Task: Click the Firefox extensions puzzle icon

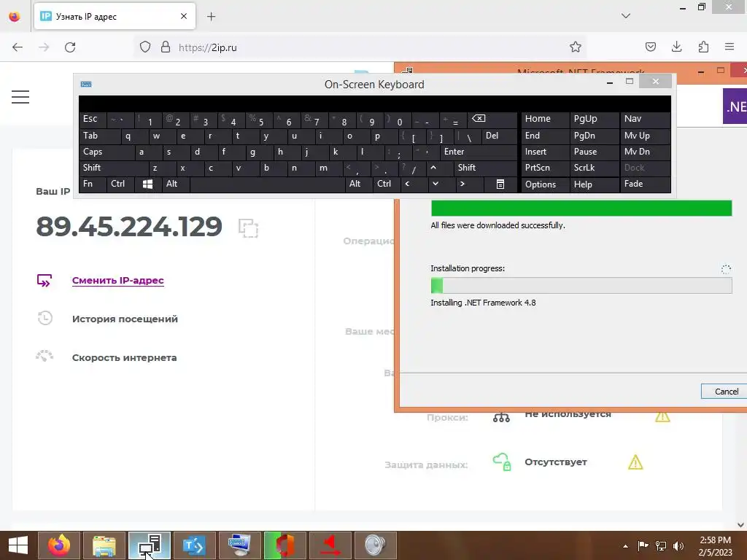Action: click(703, 47)
